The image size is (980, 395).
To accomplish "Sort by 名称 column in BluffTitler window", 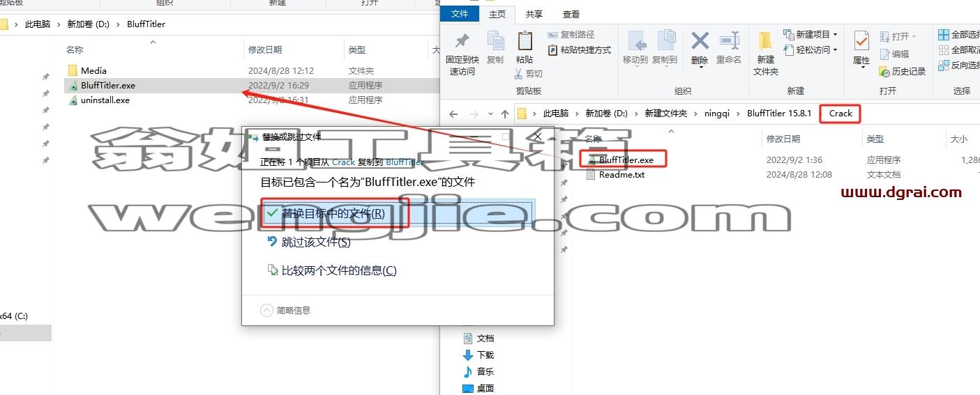I will click(x=75, y=49).
